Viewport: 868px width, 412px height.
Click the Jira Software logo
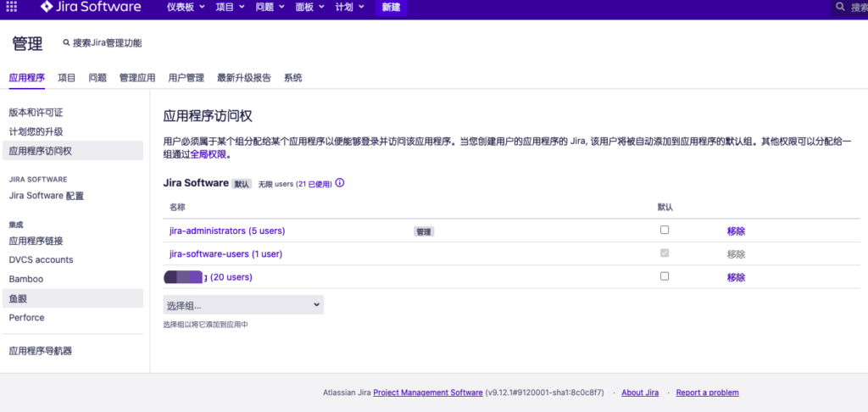pyautogui.click(x=91, y=8)
